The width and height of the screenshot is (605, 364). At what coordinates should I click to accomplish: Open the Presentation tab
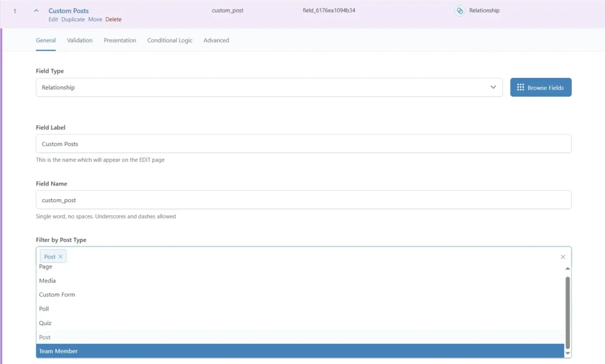120,40
